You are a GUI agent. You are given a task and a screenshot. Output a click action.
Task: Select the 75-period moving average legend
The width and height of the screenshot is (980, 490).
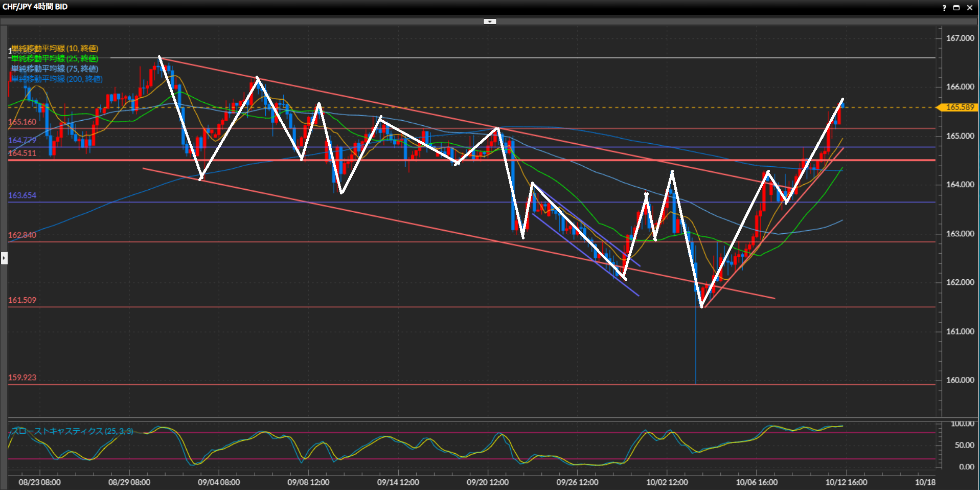click(55, 69)
